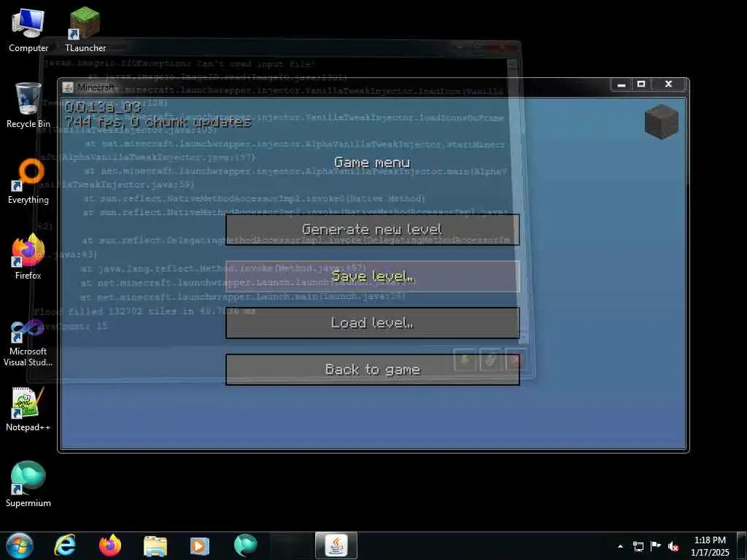747x560 pixels.
Task: Open the Windows Start menu orb
Action: click(20, 545)
